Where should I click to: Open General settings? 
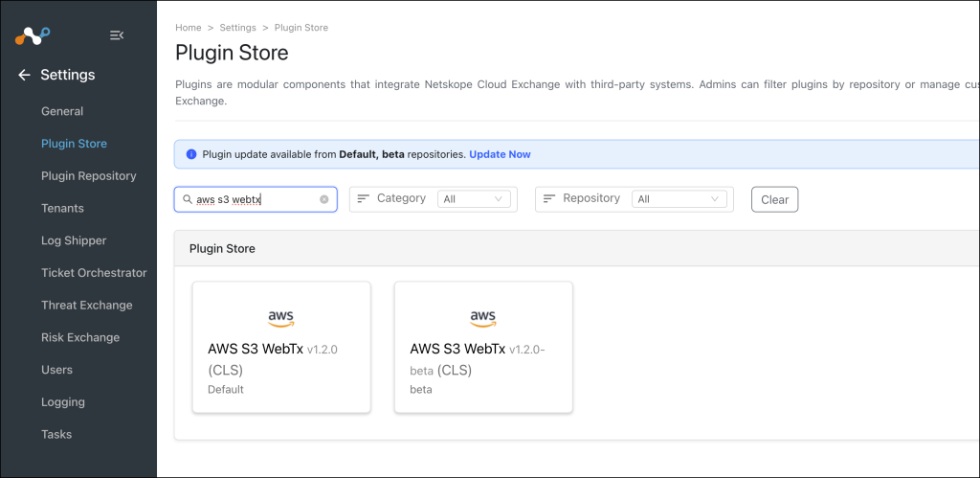point(62,111)
